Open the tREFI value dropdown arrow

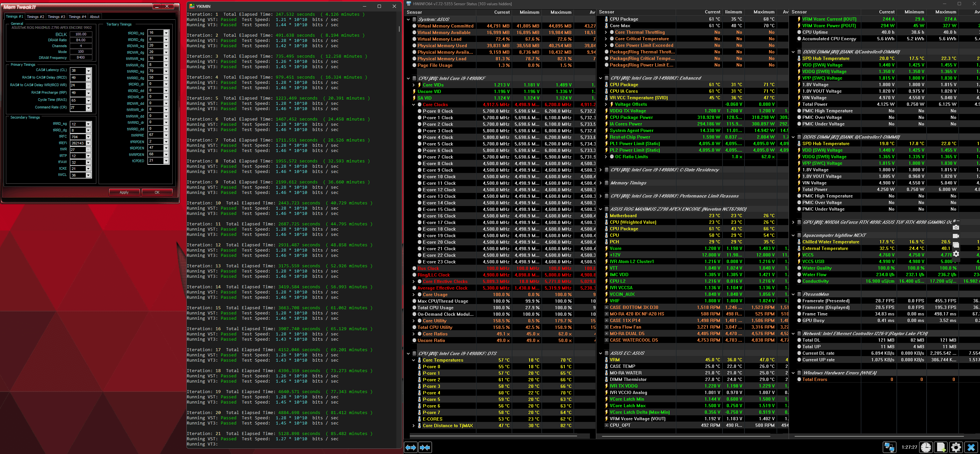pyautogui.click(x=88, y=143)
